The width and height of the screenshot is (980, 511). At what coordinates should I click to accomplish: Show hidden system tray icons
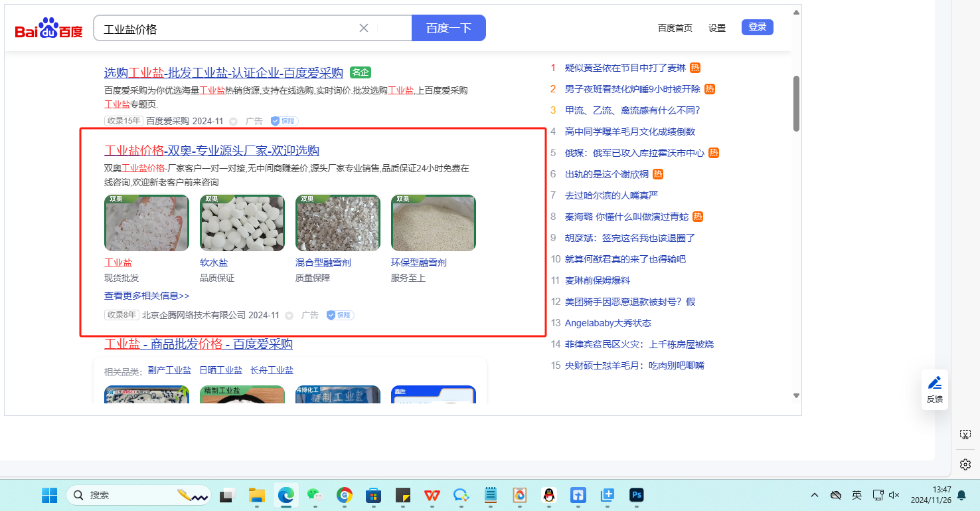click(x=815, y=495)
